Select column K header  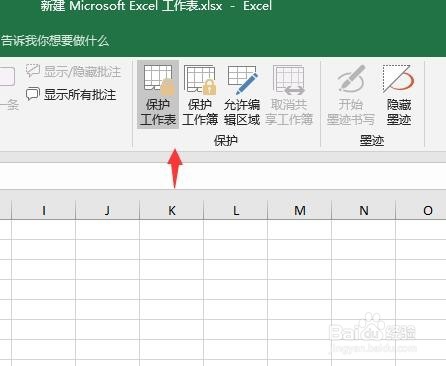point(171,210)
